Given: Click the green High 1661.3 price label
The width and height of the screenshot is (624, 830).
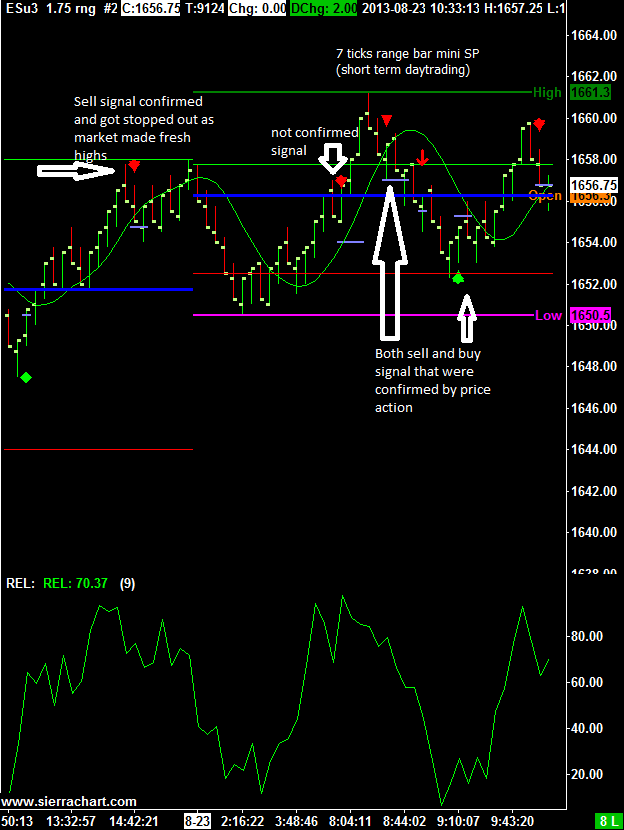Looking at the screenshot, I should point(589,92).
